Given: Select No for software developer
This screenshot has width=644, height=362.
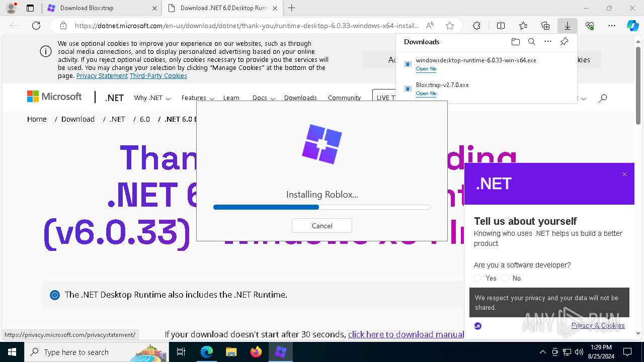Looking at the screenshot, I should [x=505, y=278].
